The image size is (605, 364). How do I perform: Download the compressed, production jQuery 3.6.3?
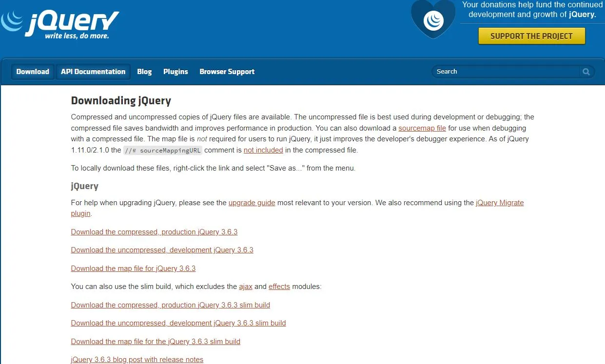(x=154, y=232)
